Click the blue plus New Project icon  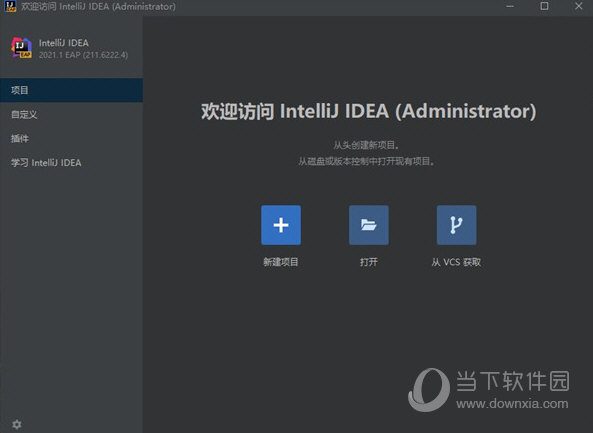coord(281,225)
